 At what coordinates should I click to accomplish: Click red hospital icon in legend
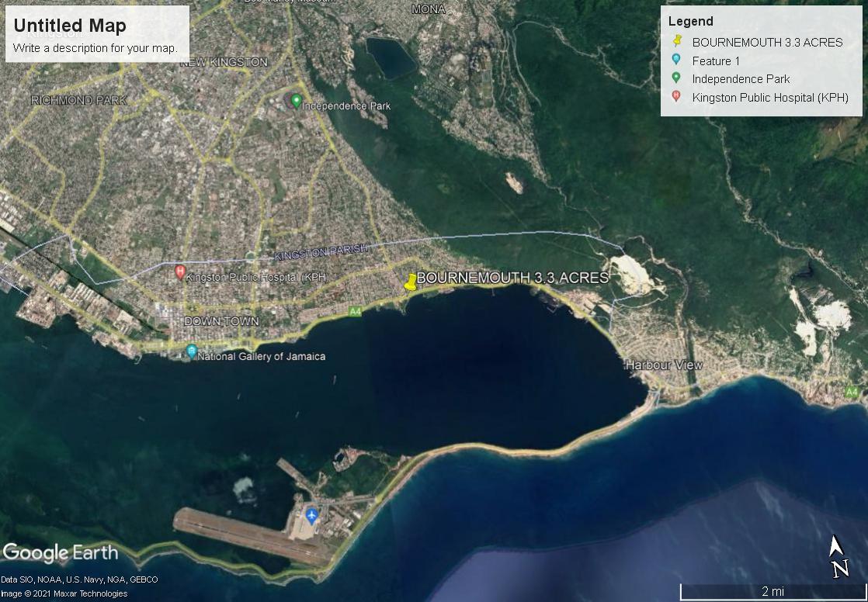click(x=676, y=96)
